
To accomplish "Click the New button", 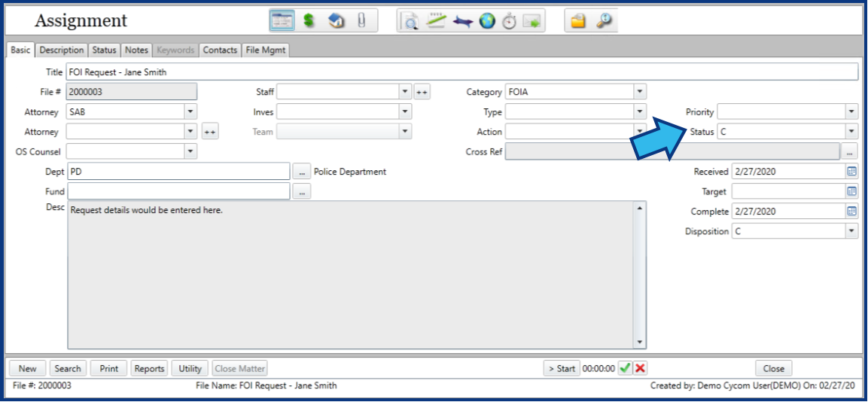I will 28,368.
